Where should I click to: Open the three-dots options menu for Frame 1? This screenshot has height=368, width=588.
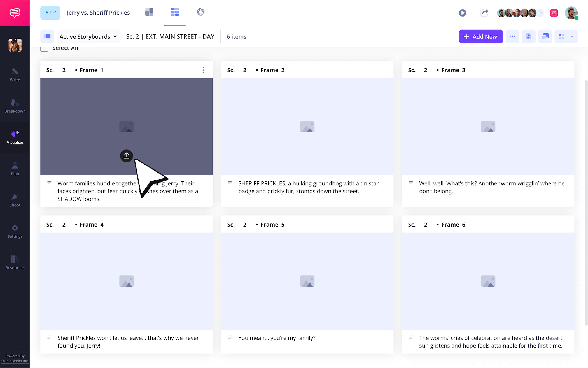pyautogui.click(x=203, y=70)
